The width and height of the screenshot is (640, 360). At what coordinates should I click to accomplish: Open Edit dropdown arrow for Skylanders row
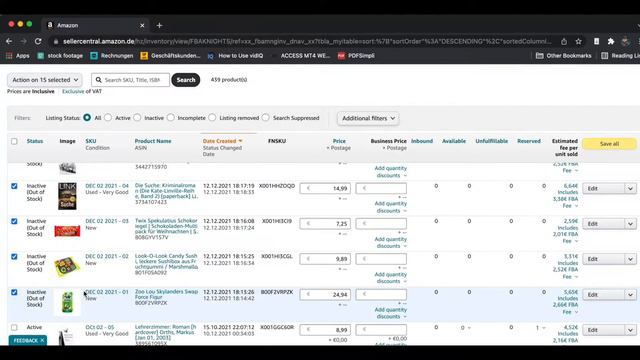click(x=630, y=295)
